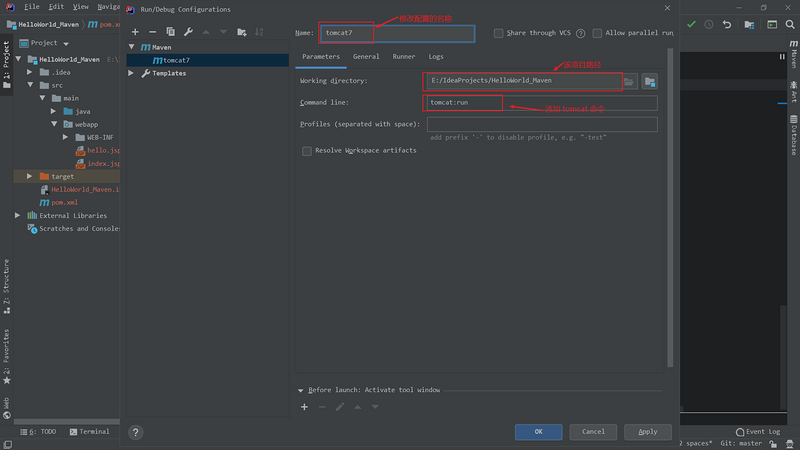Switch to the General tab
Screen dimensions: 800x450
tap(366, 57)
